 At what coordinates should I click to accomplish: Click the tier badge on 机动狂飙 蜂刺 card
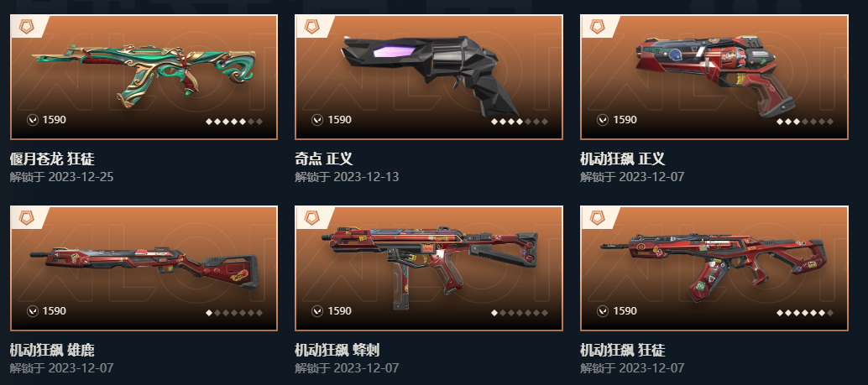click(311, 217)
